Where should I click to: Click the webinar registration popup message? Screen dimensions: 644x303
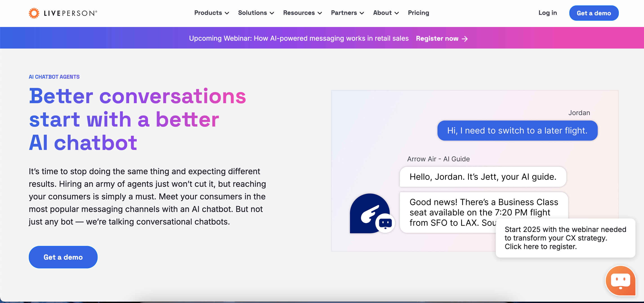[x=565, y=238]
